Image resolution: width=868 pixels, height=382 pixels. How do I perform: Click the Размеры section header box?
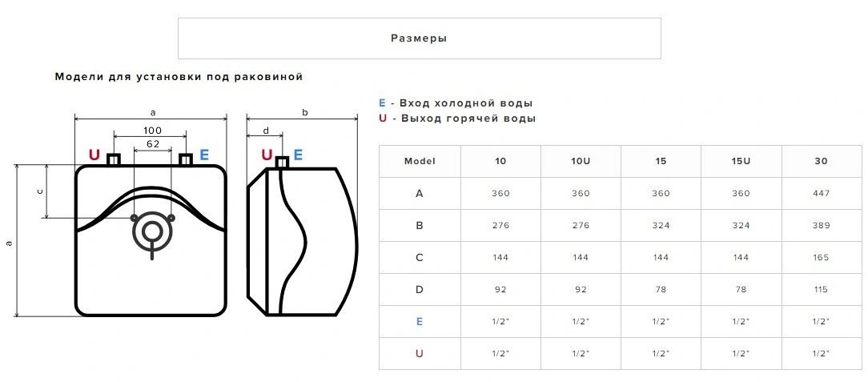pos(419,38)
